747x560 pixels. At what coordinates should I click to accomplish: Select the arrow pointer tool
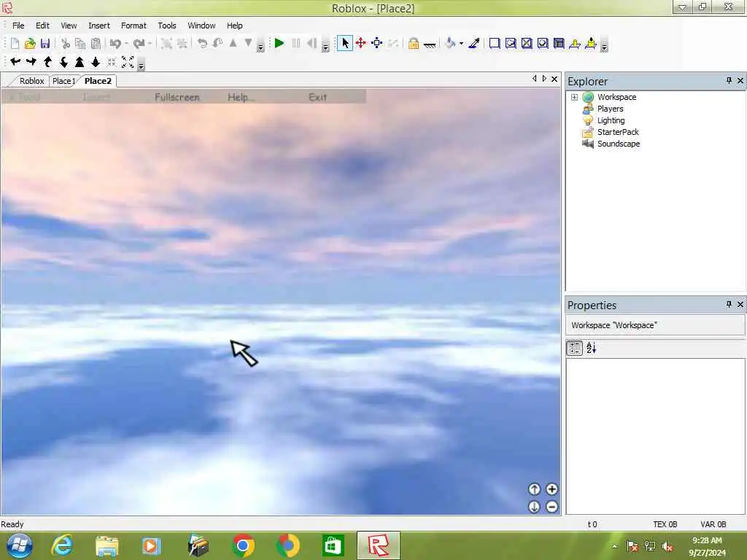[x=345, y=44]
